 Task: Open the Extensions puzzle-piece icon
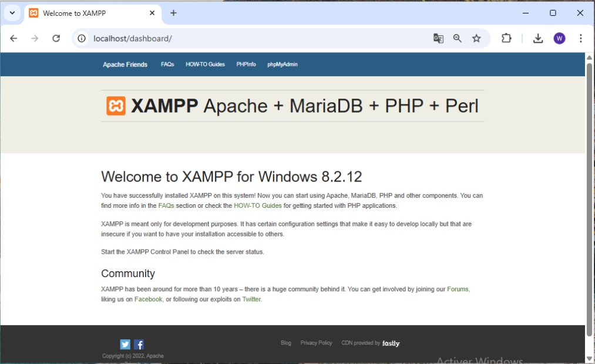point(506,38)
